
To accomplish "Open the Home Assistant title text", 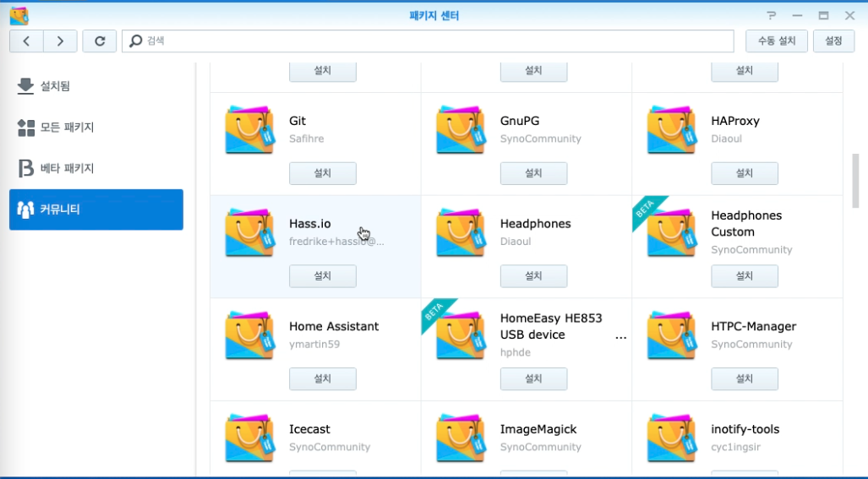I will click(334, 326).
